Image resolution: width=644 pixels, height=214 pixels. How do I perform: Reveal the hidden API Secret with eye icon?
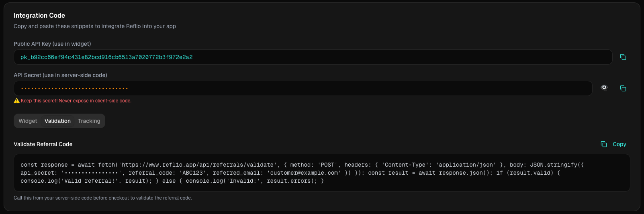(x=604, y=88)
